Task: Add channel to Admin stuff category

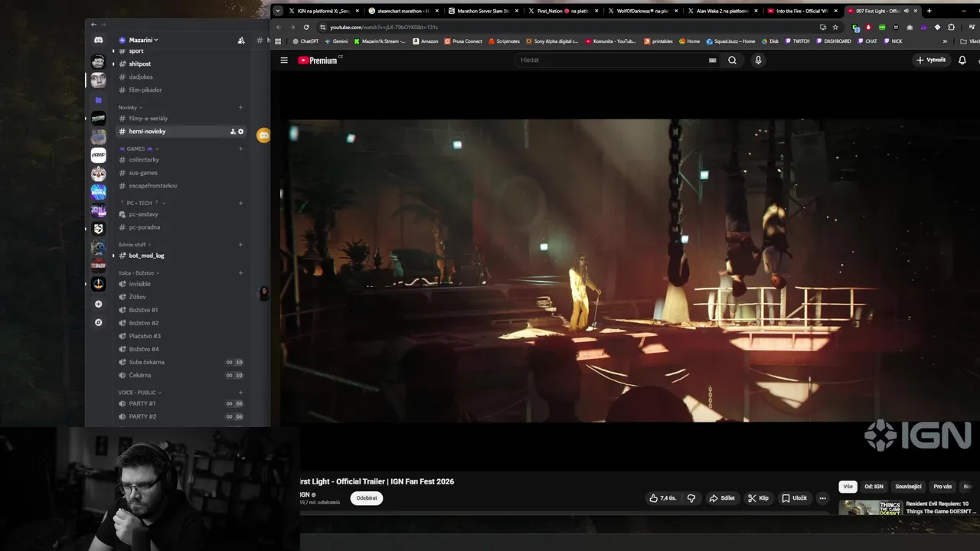Action: pos(240,244)
